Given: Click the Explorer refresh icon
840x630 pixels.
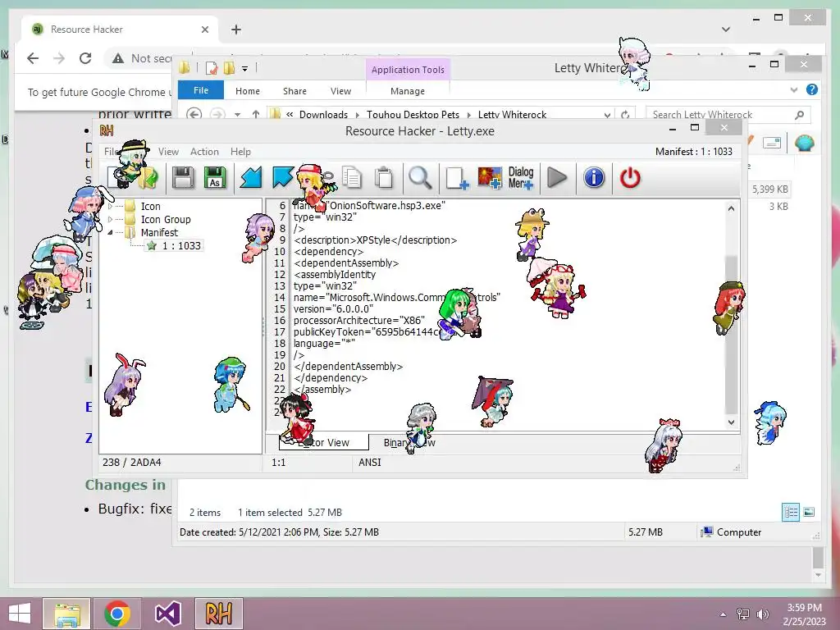Looking at the screenshot, I should coord(624,115).
